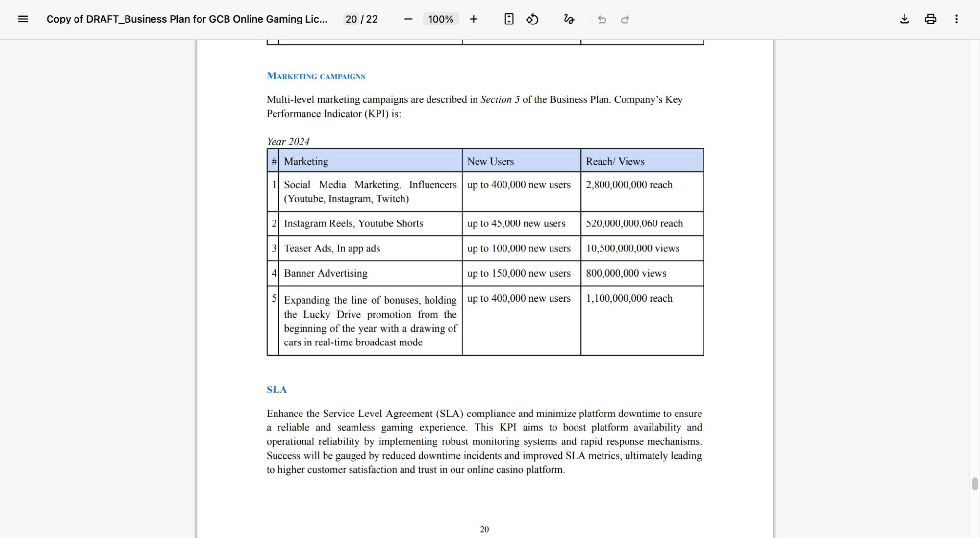Download the PDF document
Screen dimensions: 980x538
905,19
